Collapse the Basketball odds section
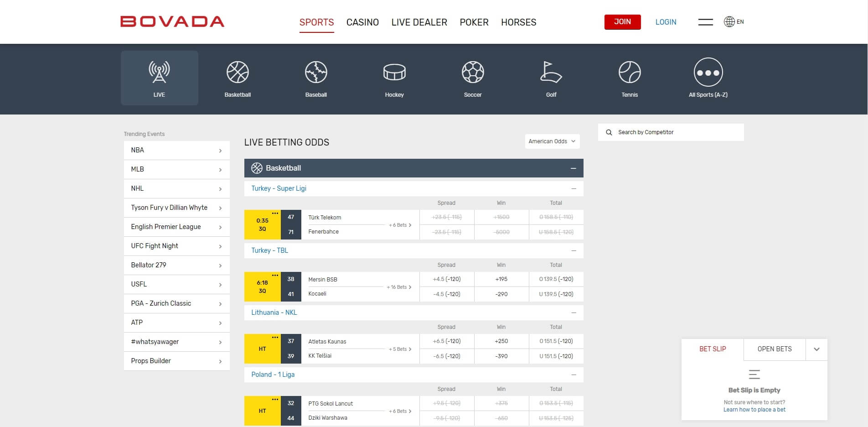 [573, 168]
